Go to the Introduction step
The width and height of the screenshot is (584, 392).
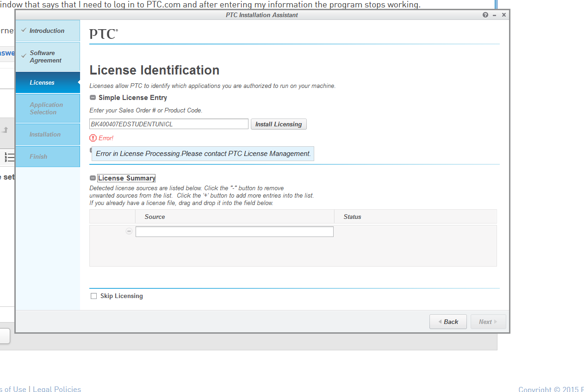47,31
